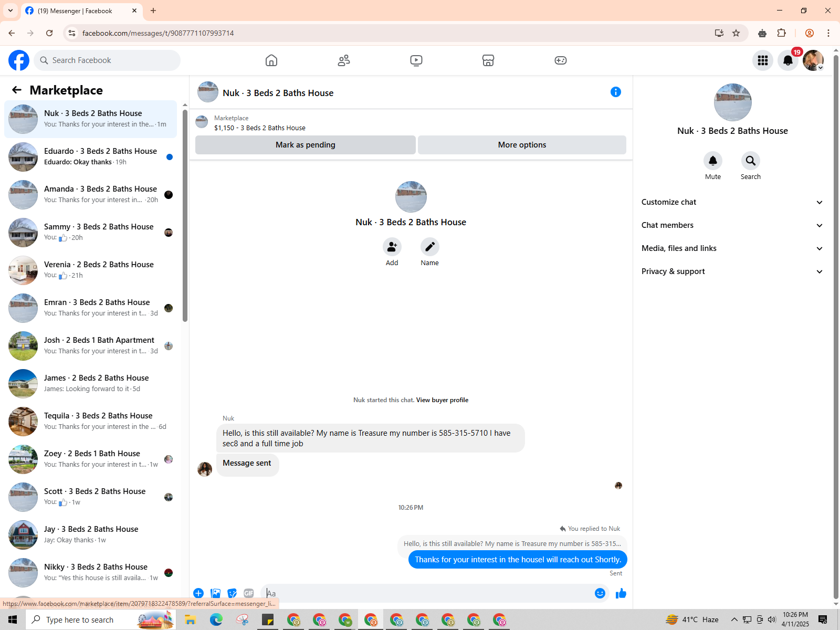Viewport: 840px width, 630px height.
Task: Expand the Customize chat section
Action: click(732, 202)
